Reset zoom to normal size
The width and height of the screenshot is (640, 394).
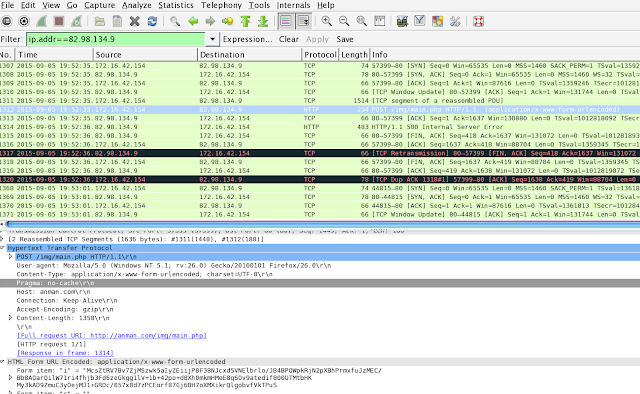362,21
